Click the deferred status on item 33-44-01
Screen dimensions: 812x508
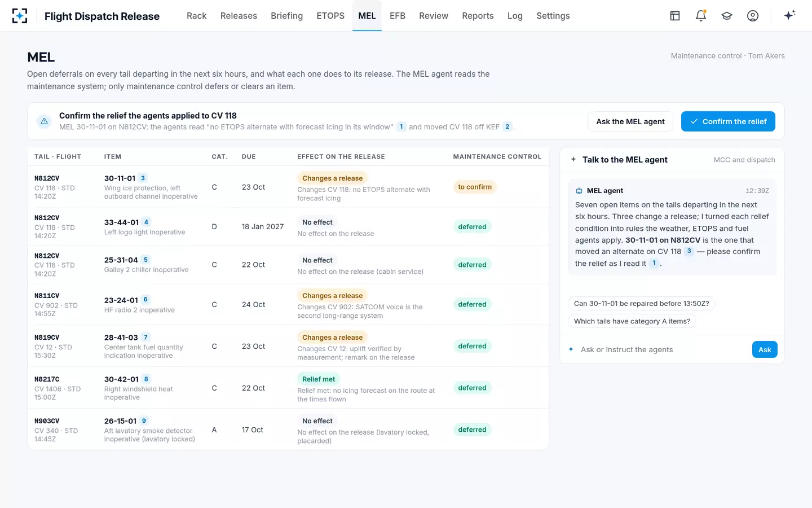472,227
